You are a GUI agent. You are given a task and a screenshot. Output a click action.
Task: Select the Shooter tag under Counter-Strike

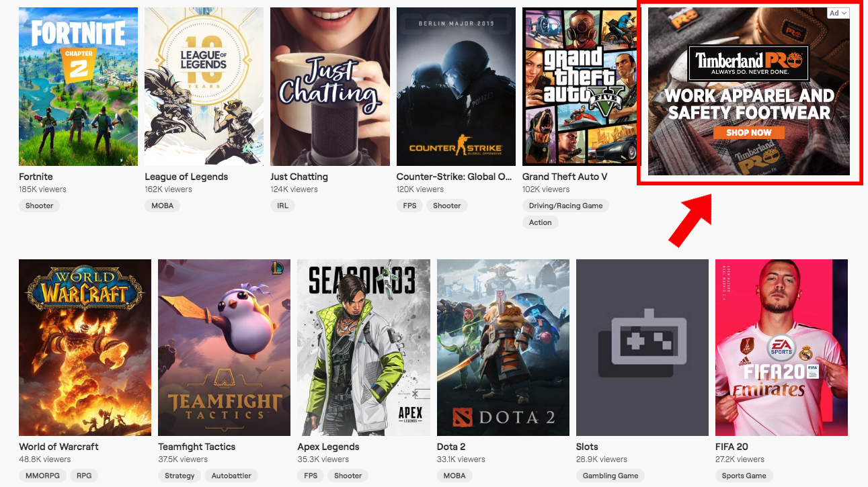(447, 206)
